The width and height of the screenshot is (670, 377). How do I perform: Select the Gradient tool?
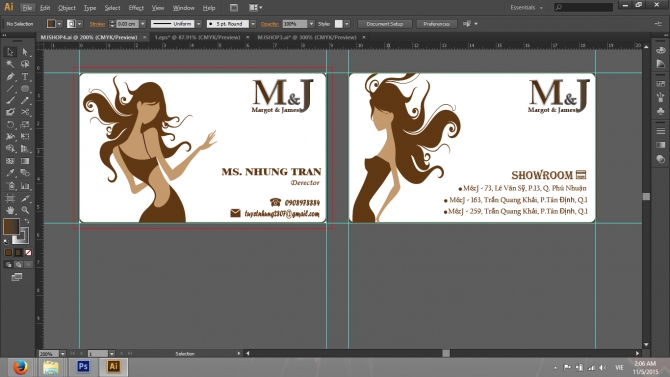point(25,161)
